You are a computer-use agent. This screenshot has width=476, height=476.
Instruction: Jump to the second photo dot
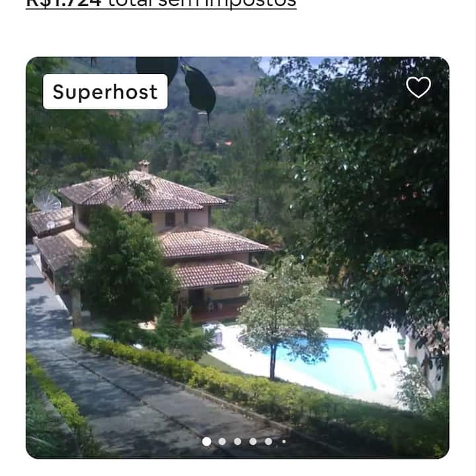222,442
